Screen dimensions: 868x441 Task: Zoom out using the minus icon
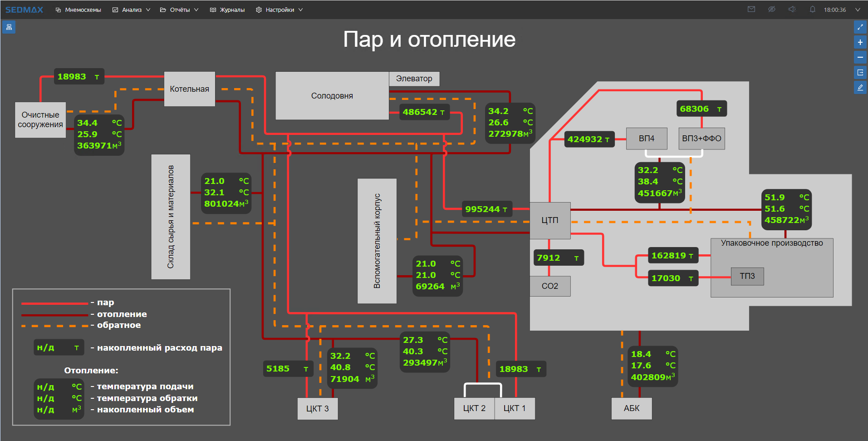860,57
